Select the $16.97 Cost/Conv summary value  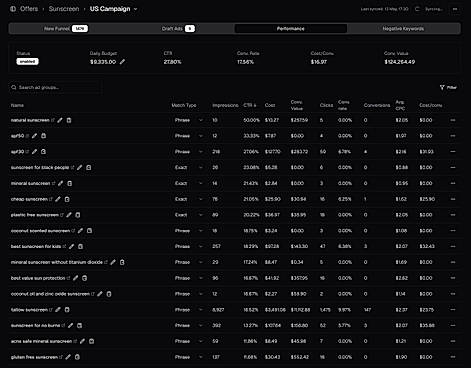tap(319, 62)
